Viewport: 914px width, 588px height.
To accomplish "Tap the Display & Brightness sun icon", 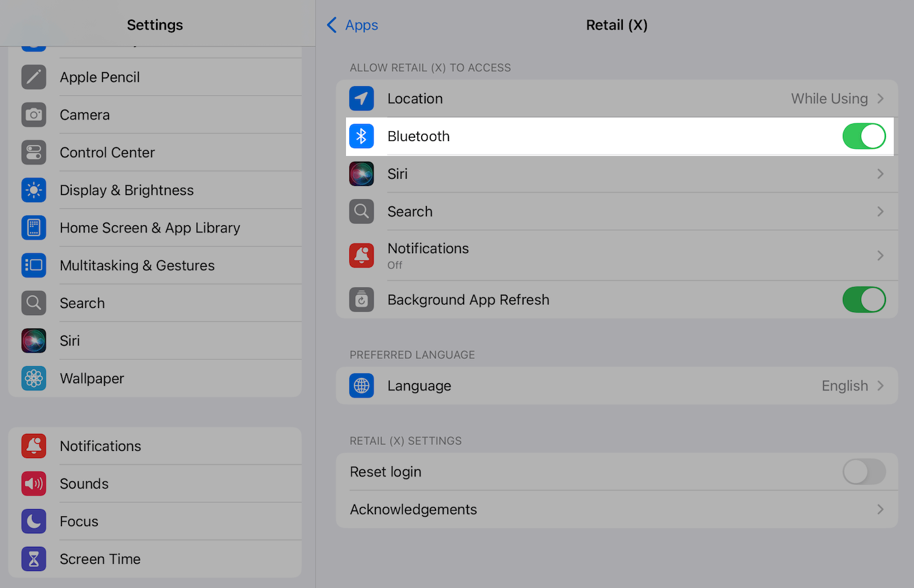I will click(x=33, y=190).
